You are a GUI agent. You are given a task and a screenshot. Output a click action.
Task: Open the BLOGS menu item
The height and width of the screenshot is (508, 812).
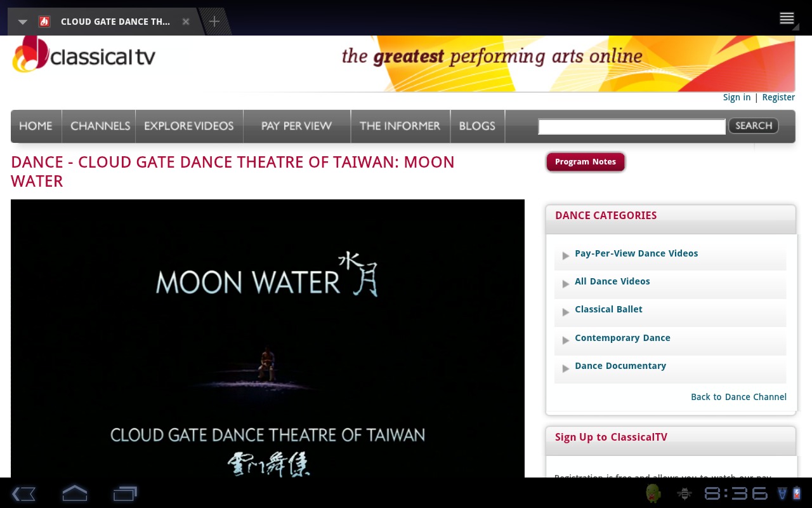tap(477, 126)
